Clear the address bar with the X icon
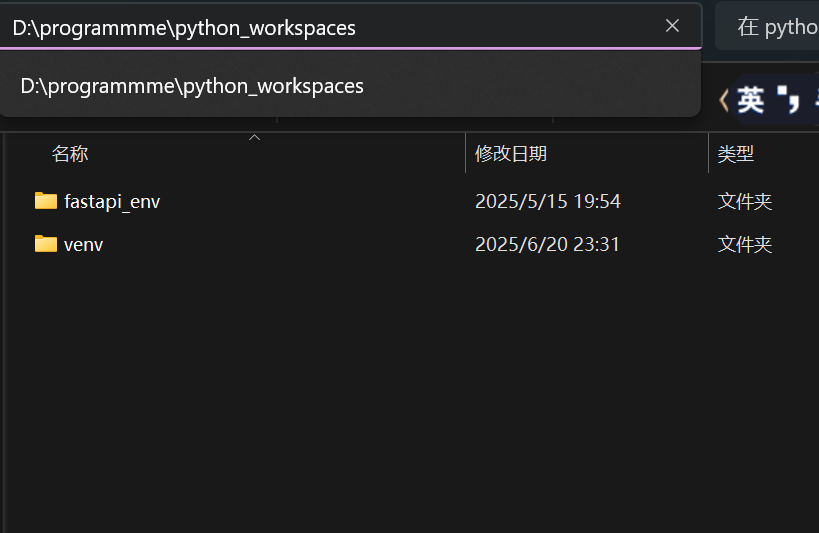This screenshot has height=533, width=819. [672, 26]
